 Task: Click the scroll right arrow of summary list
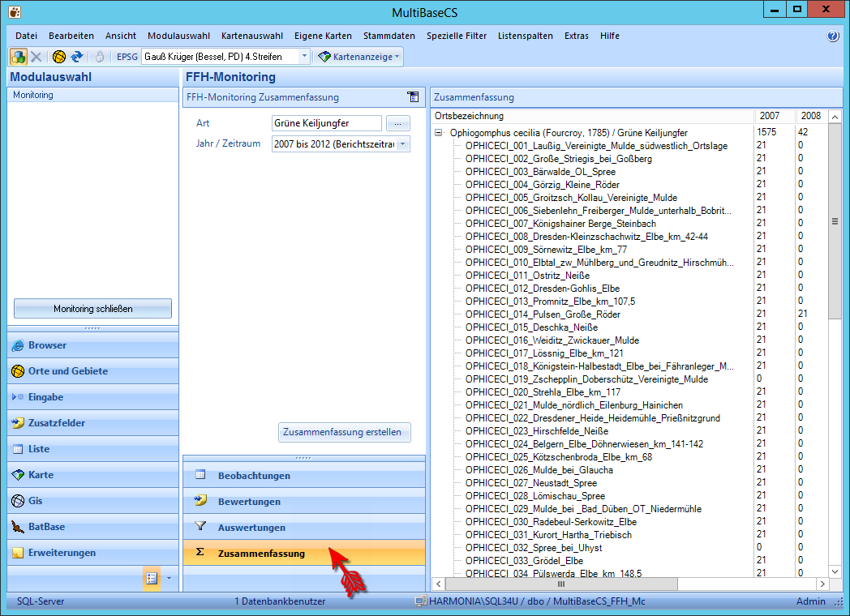coord(823,584)
